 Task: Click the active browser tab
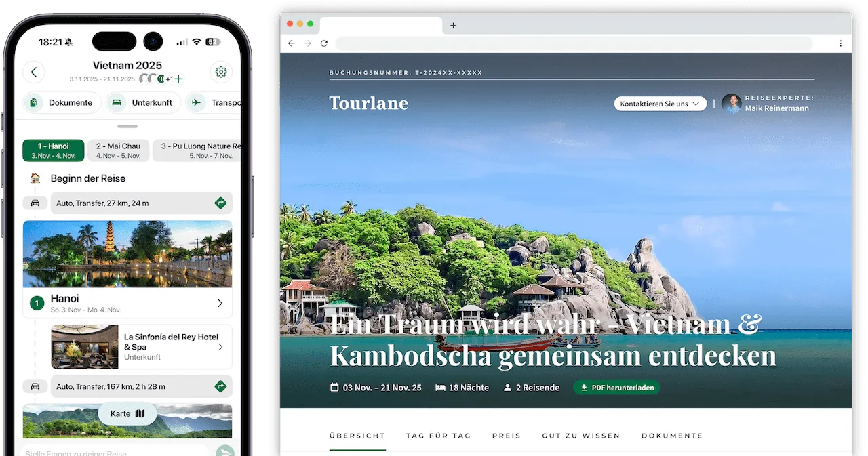coord(381,26)
